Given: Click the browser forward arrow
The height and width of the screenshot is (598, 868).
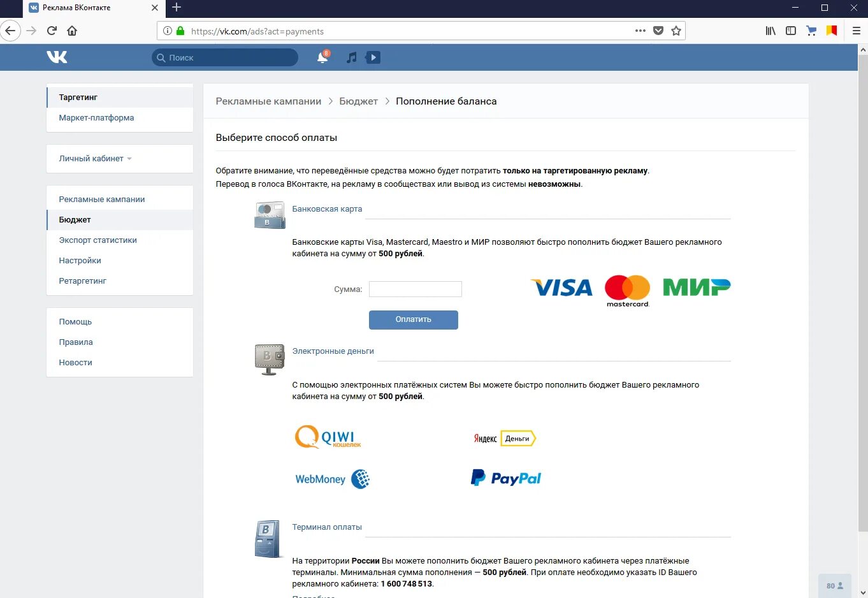Looking at the screenshot, I should [31, 31].
